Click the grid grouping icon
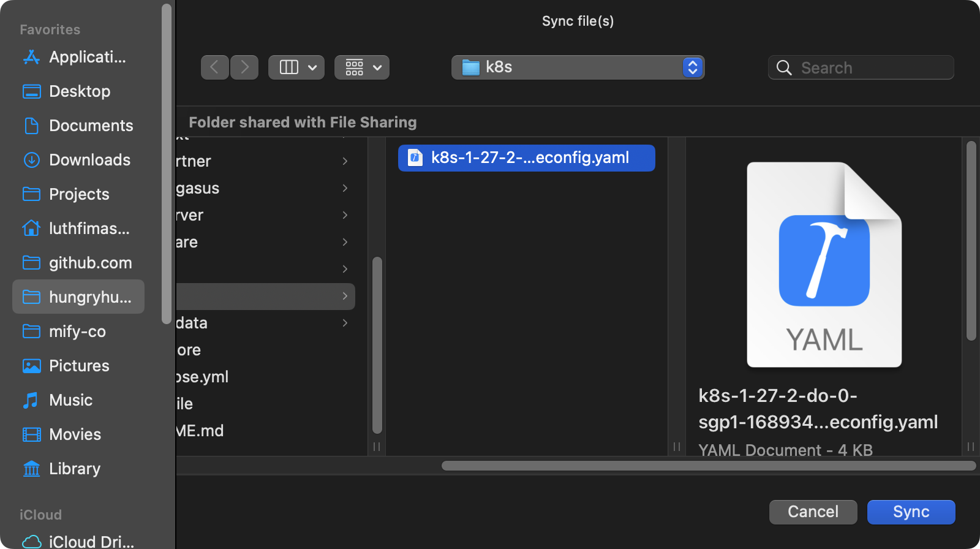The image size is (980, 549). click(x=354, y=67)
